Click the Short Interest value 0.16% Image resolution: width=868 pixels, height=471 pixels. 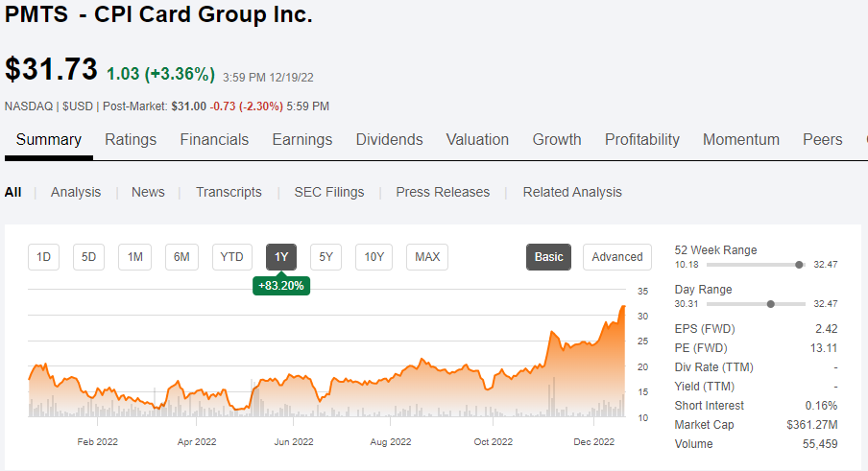click(x=822, y=406)
